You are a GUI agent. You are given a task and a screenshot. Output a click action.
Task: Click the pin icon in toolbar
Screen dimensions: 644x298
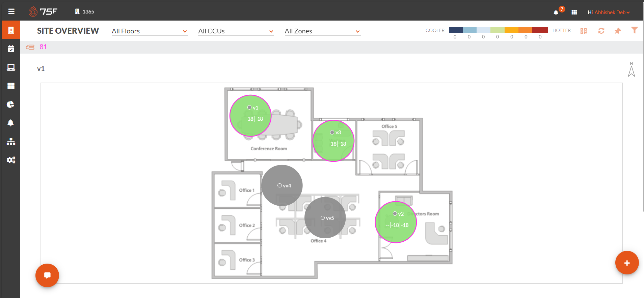click(x=618, y=31)
